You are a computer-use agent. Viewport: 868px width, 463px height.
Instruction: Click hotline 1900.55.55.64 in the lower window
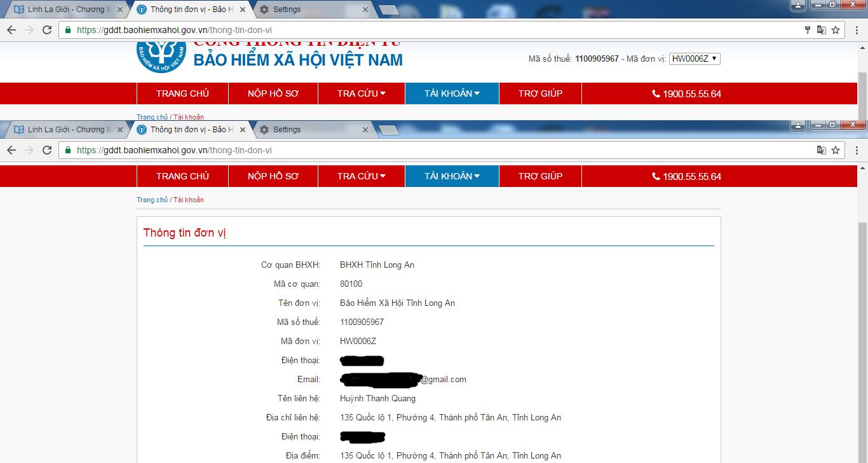687,176
